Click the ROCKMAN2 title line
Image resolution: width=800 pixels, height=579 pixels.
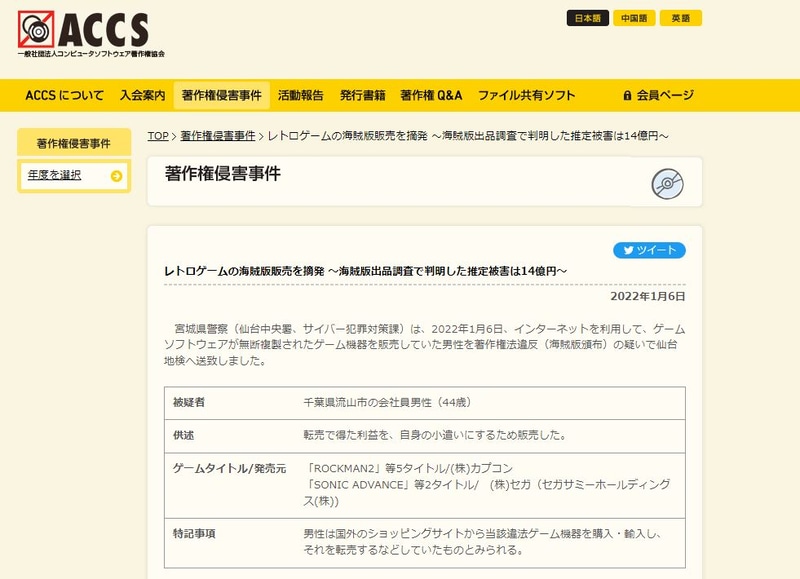point(408,468)
